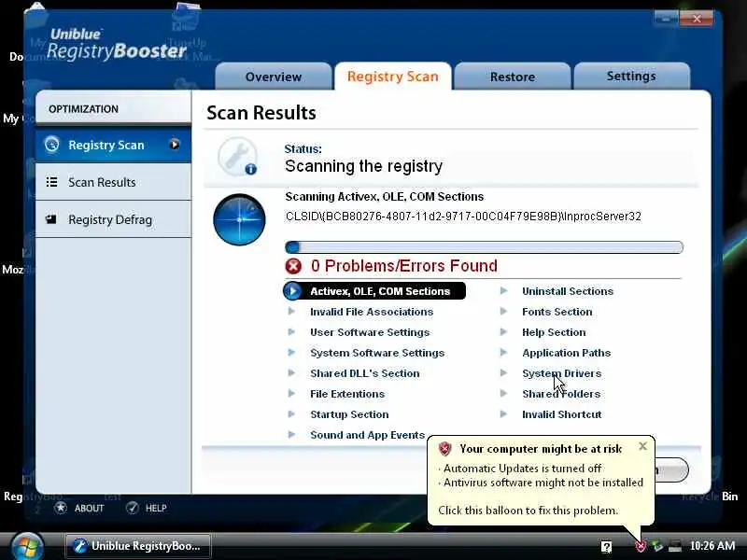747x560 pixels.
Task: Click the taskbar clock 10:26 AM
Action: click(712, 546)
